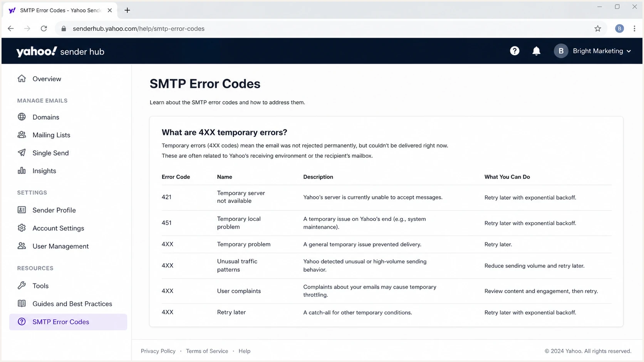Click the B account avatar in header
The height and width of the screenshot is (362, 644).
coord(561,51)
